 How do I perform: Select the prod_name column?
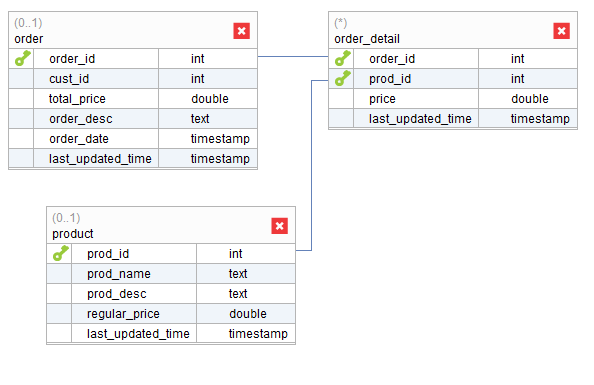pos(119,274)
